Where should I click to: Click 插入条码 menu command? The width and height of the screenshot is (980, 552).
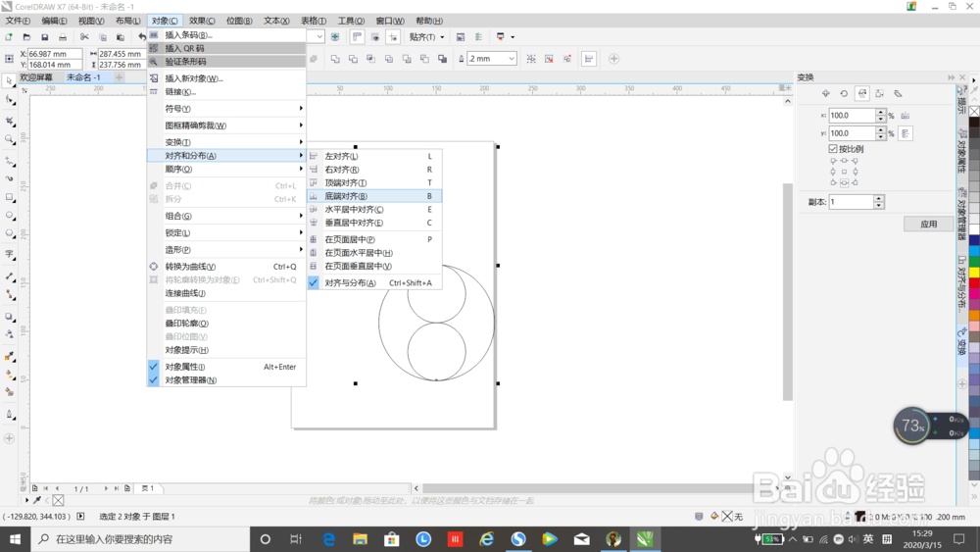pos(226,35)
